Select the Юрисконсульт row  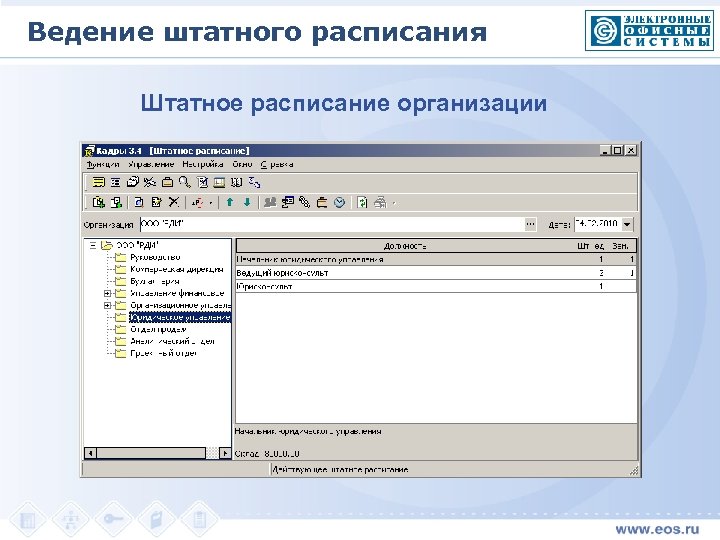coord(436,286)
